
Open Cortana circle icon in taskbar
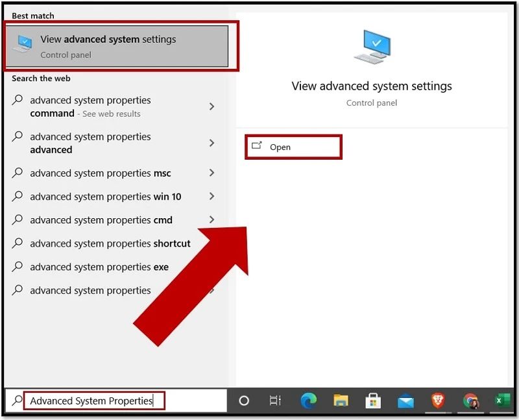[244, 401]
